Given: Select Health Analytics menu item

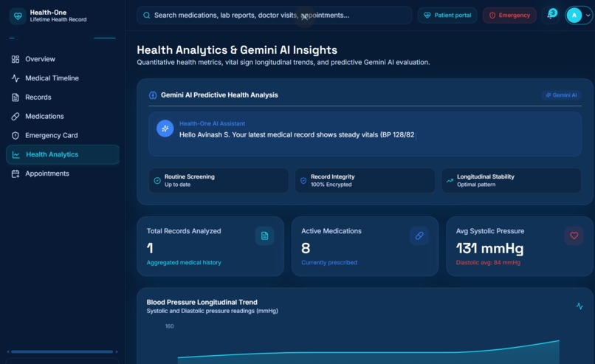Looking at the screenshot, I should [x=63, y=154].
